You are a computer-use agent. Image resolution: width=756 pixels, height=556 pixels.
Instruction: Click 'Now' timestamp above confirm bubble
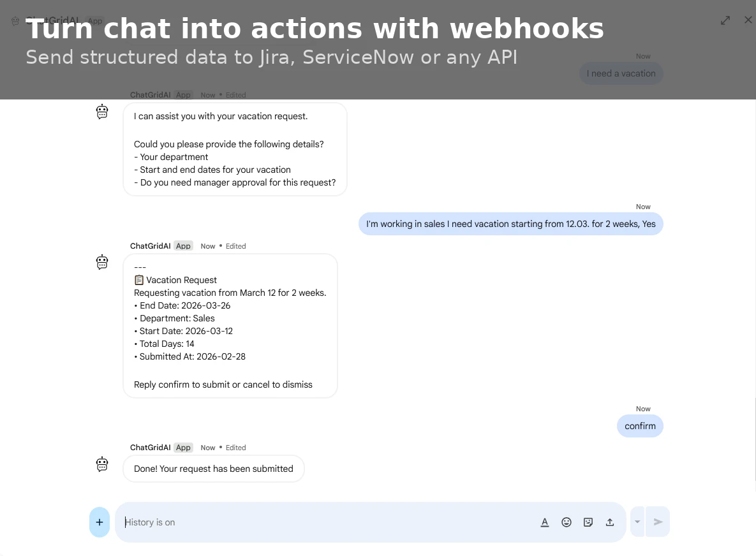pos(643,409)
